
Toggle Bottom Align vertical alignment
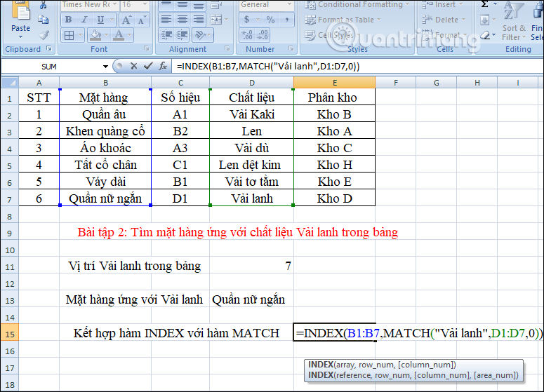click(x=199, y=5)
